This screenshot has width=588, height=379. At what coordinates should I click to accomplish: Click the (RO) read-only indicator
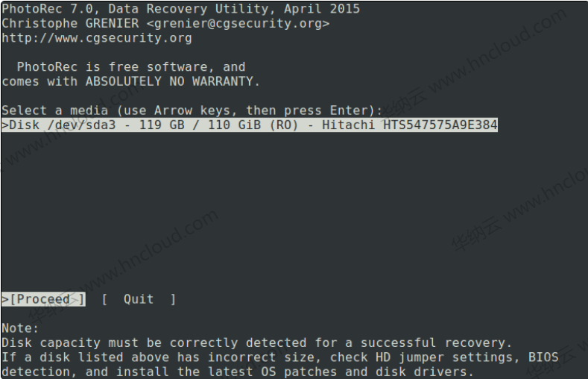tap(284, 125)
